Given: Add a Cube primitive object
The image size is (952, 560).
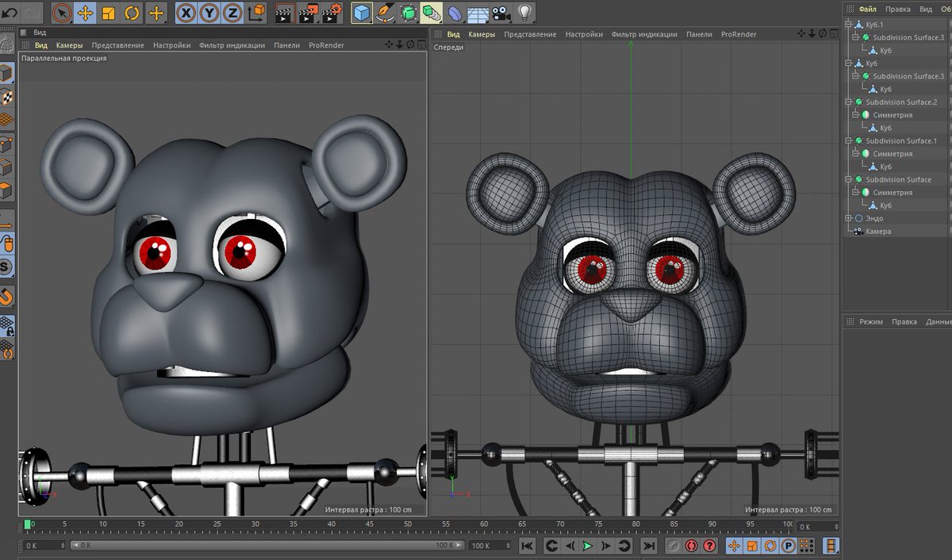Looking at the screenshot, I should (362, 13).
